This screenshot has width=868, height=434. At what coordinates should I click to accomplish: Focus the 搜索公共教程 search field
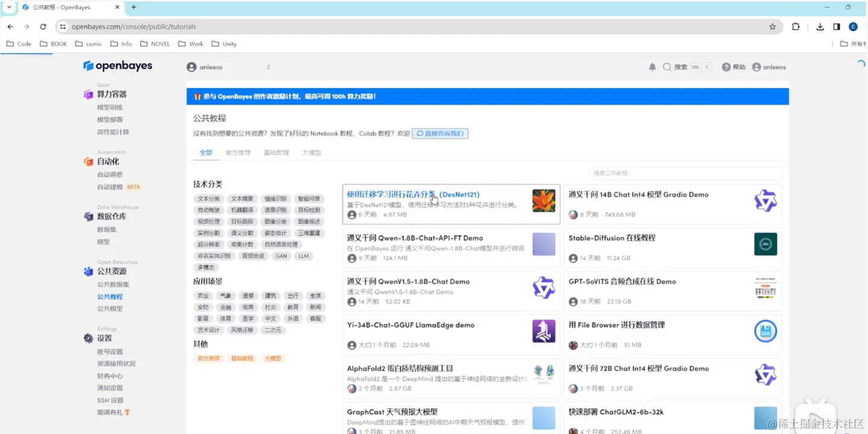[x=686, y=173]
